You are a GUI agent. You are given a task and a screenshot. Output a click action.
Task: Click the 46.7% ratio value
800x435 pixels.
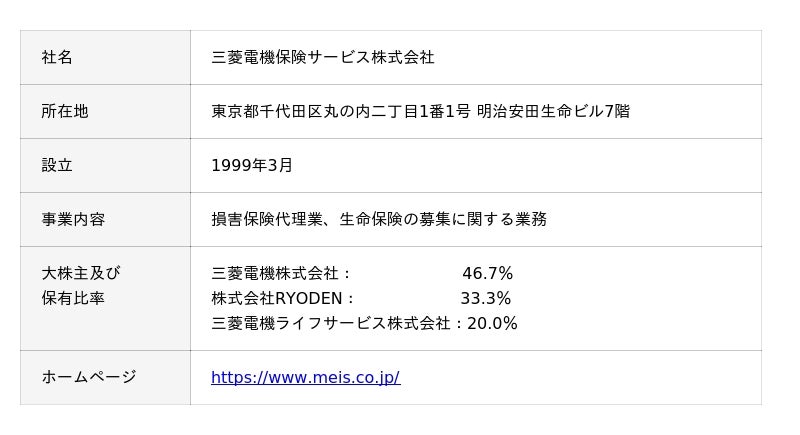click(487, 273)
